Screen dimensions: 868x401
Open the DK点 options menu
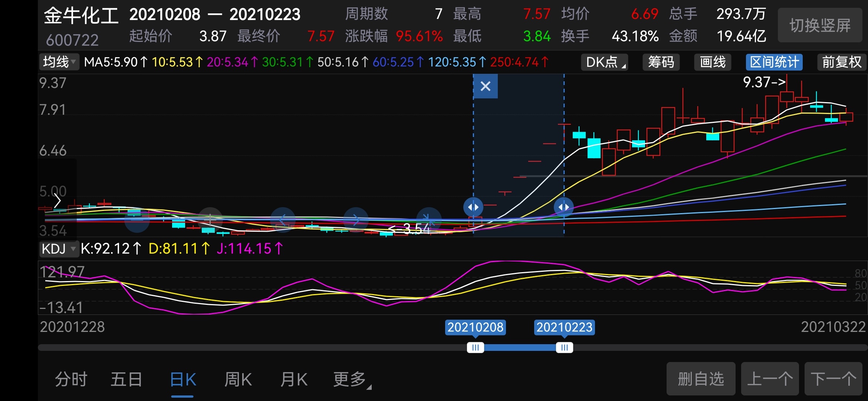click(605, 62)
